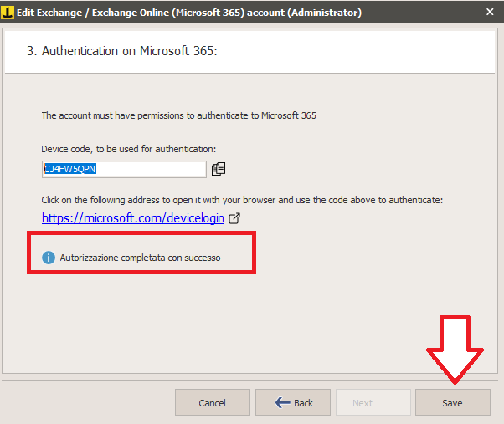
Task: Click 'Click on the following address' instruction text
Action: point(242,200)
